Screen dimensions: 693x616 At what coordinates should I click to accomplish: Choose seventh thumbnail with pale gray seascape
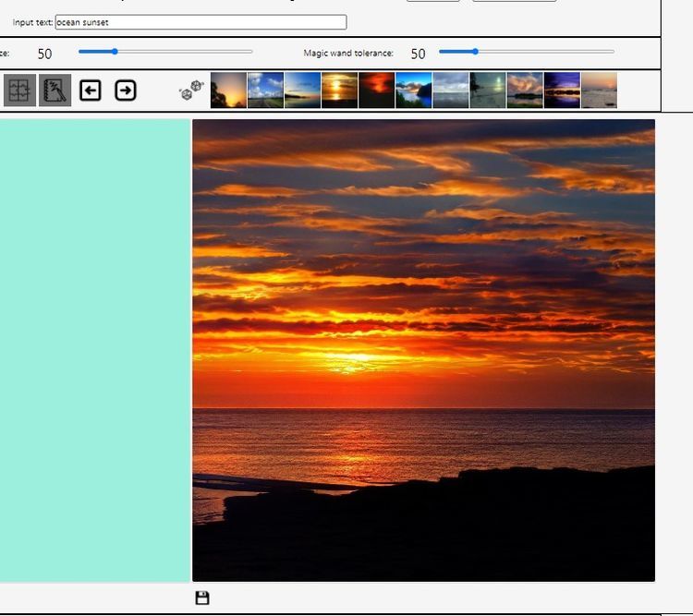[451, 91]
